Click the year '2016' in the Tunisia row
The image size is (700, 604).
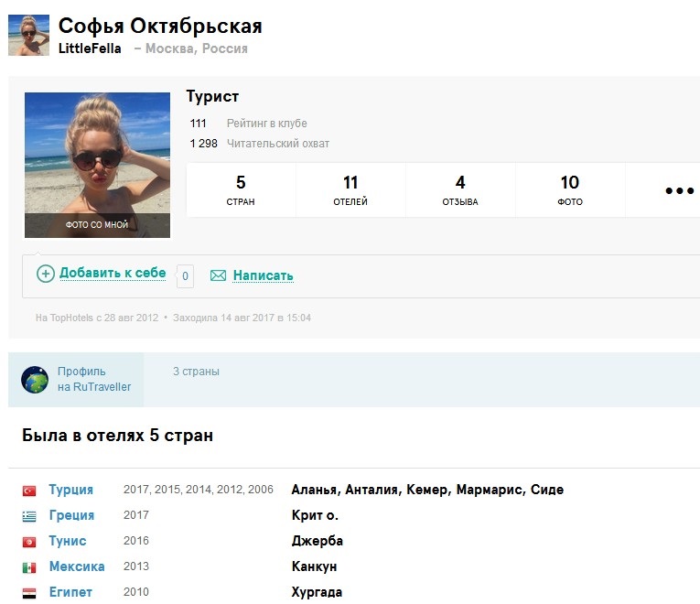tap(136, 541)
